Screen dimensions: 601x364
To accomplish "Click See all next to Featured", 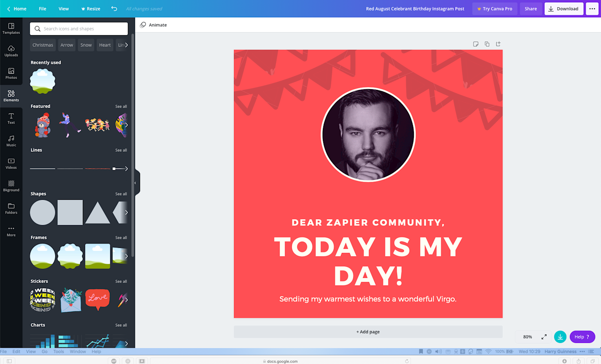I will (121, 106).
